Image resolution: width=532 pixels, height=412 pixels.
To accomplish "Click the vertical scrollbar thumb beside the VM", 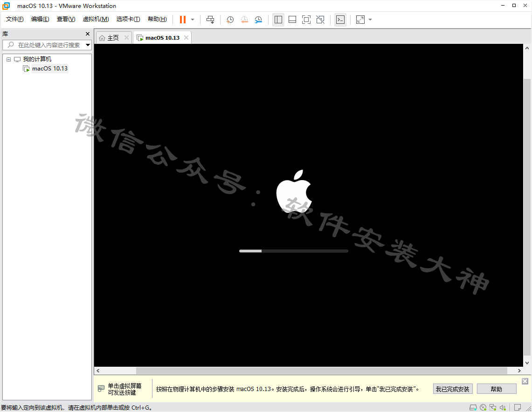I will pos(527,216).
